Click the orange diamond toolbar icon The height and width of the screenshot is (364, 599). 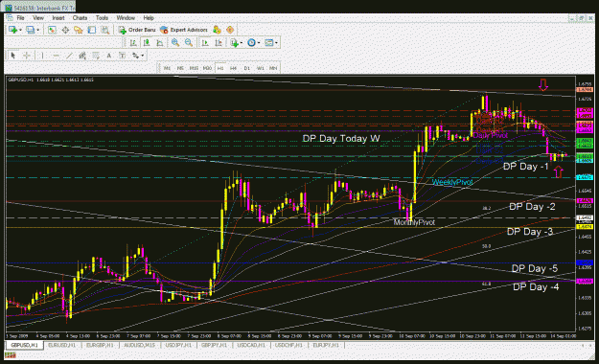230,30
